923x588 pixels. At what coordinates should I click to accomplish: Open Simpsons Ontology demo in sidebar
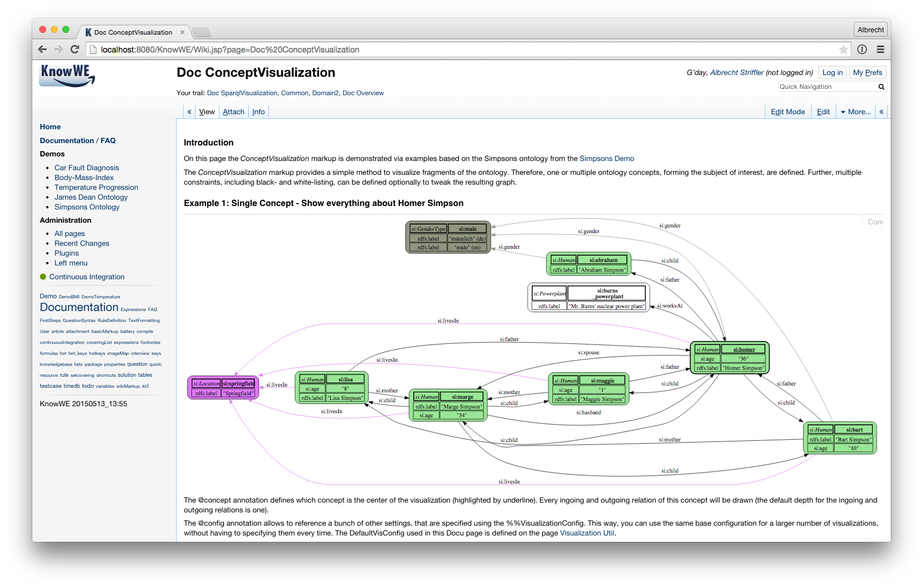(87, 207)
